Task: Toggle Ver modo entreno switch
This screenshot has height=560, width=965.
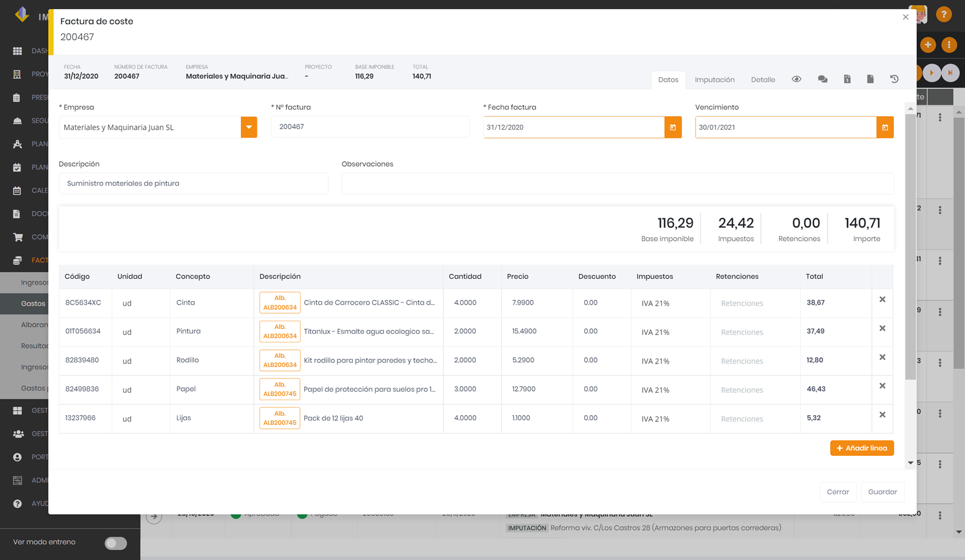Action: [116, 543]
